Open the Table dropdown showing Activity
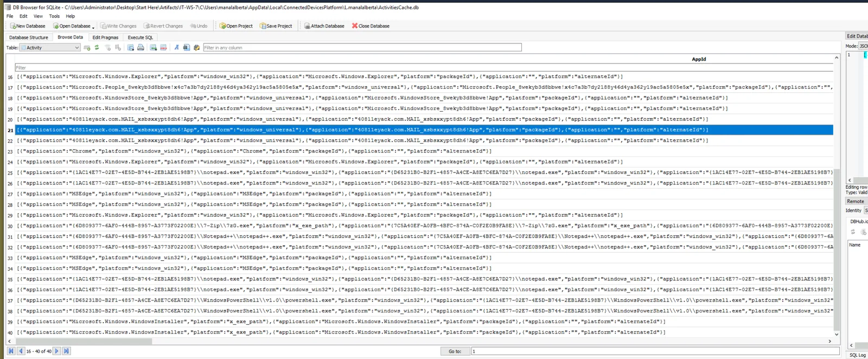This screenshot has height=359, width=868. [50, 48]
